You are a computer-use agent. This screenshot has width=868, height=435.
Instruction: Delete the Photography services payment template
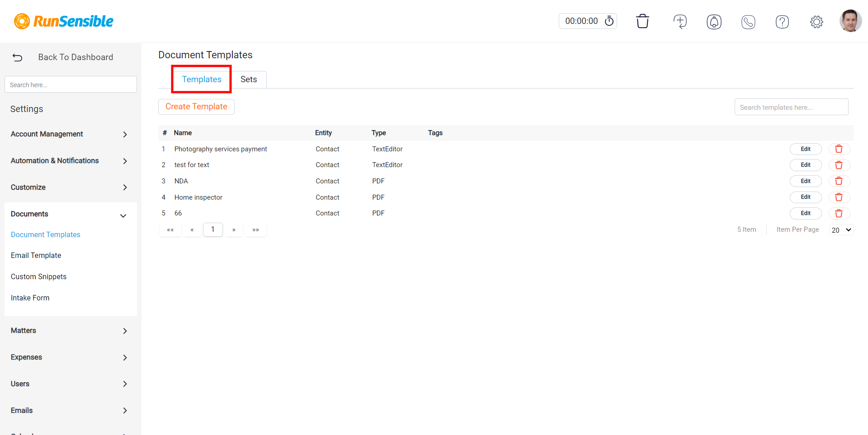click(839, 149)
